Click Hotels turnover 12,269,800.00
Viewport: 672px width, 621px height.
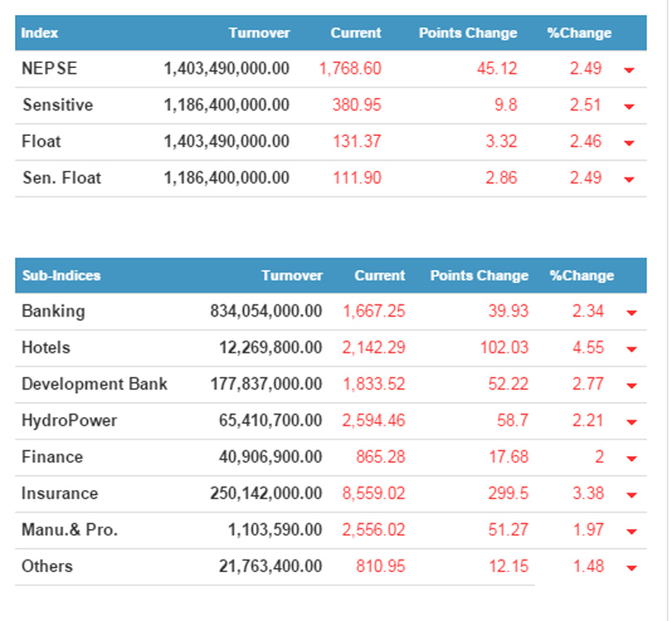coord(270,347)
